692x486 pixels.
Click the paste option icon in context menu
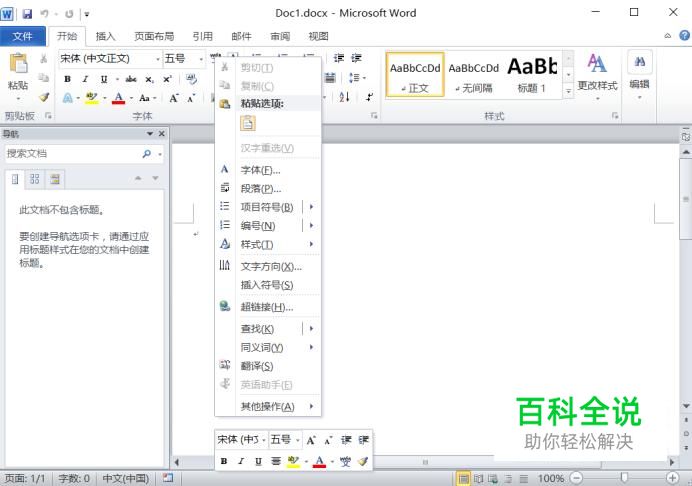[x=248, y=123]
